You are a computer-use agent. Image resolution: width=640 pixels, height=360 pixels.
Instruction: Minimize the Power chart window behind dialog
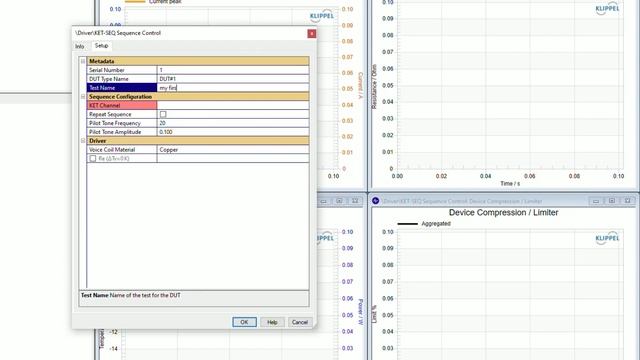tap(323, 201)
